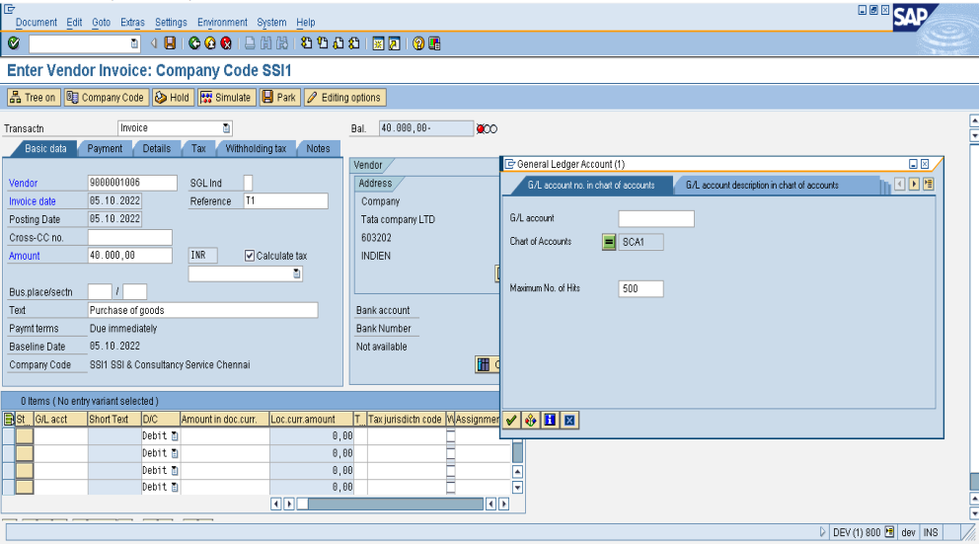
Task: Open the Help question mark icon
Action: click(418, 43)
